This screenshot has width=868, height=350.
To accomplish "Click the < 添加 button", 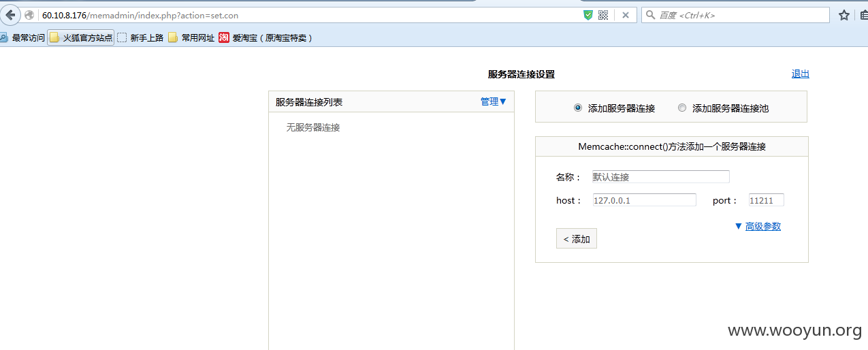I will pyautogui.click(x=577, y=239).
